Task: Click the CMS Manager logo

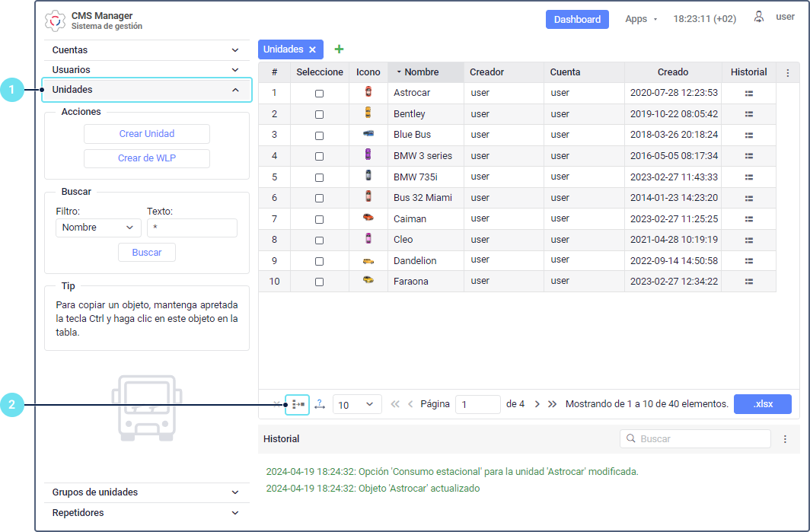Action: point(56,21)
